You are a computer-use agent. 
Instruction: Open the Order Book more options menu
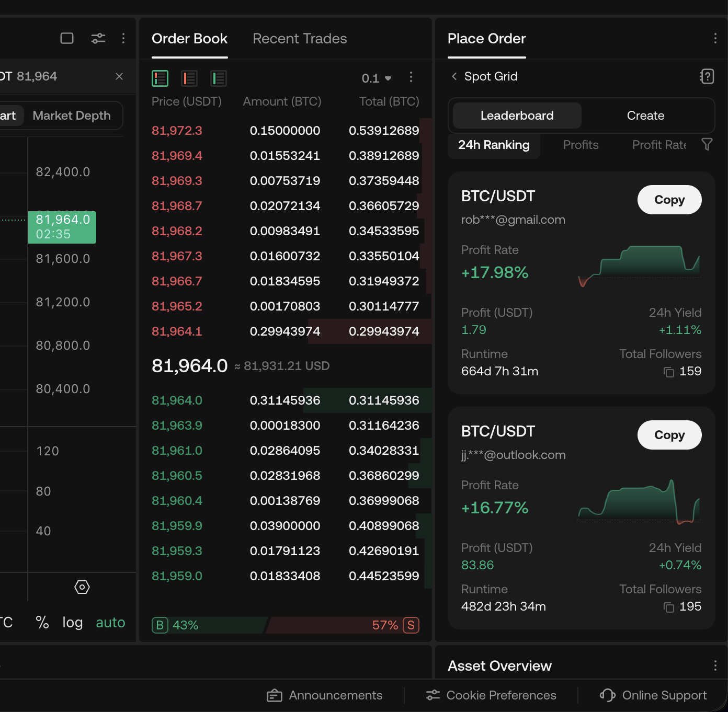tap(411, 77)
